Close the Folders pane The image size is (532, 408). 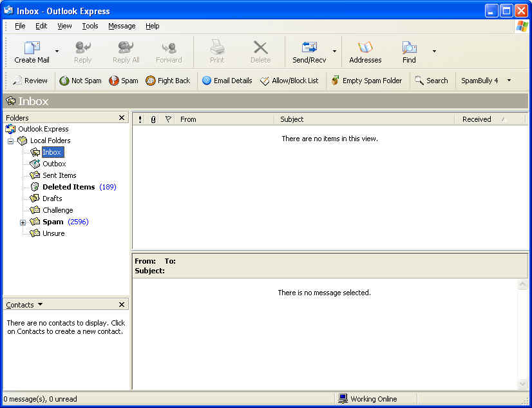pyautogui.click(x=122, y=118)
